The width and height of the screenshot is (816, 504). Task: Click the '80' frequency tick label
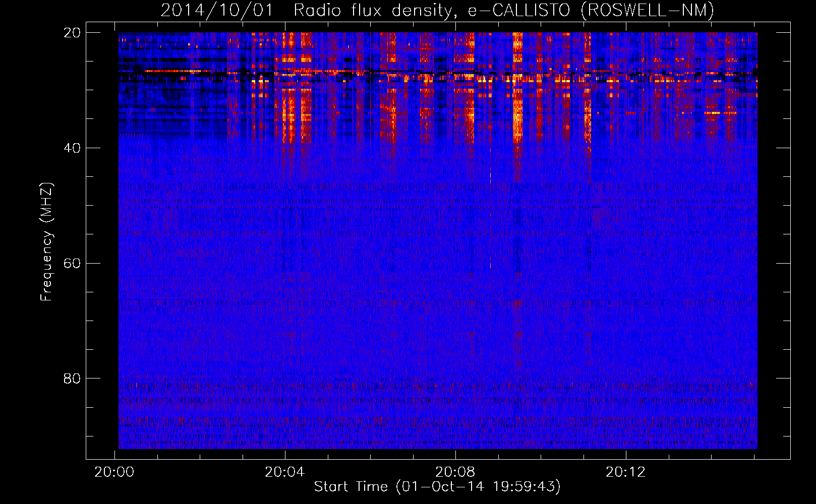click(x=72, y=379)
